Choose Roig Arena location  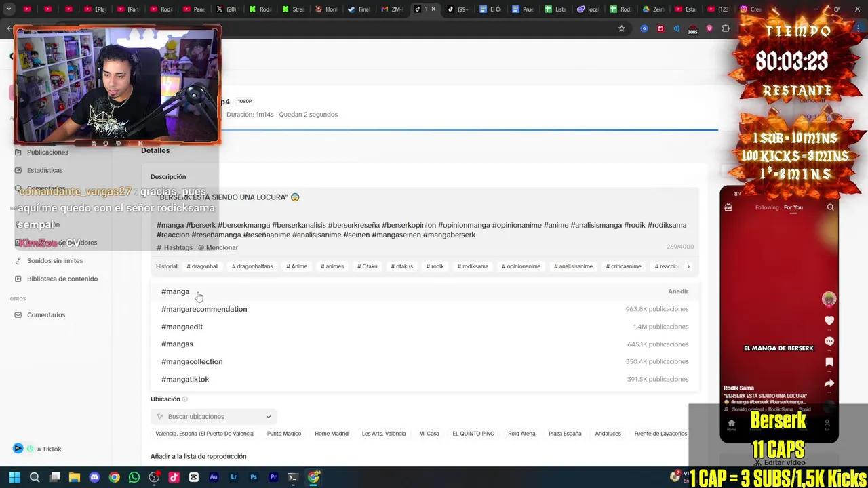pyautogui.click(x=521, y=434)
